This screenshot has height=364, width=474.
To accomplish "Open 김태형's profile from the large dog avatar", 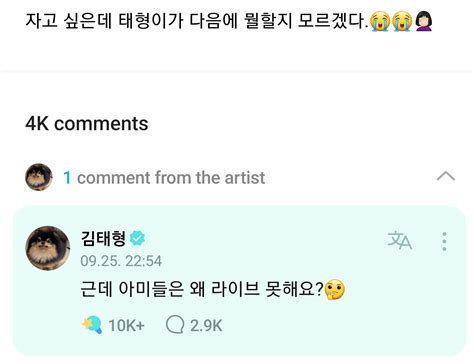I will coord(48,248).
